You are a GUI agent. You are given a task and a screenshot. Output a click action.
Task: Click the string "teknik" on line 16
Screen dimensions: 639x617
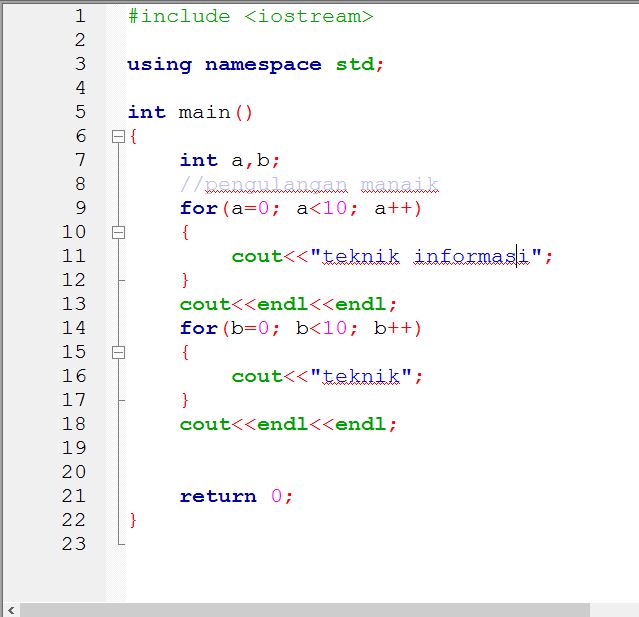pyautogui.click(x=361, y=377)
